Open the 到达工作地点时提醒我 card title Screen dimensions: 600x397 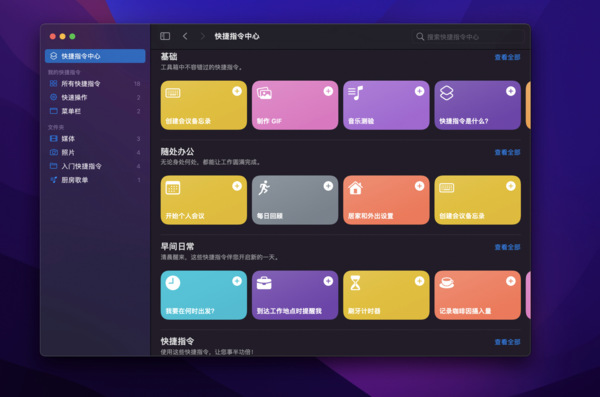coord(289,311)
